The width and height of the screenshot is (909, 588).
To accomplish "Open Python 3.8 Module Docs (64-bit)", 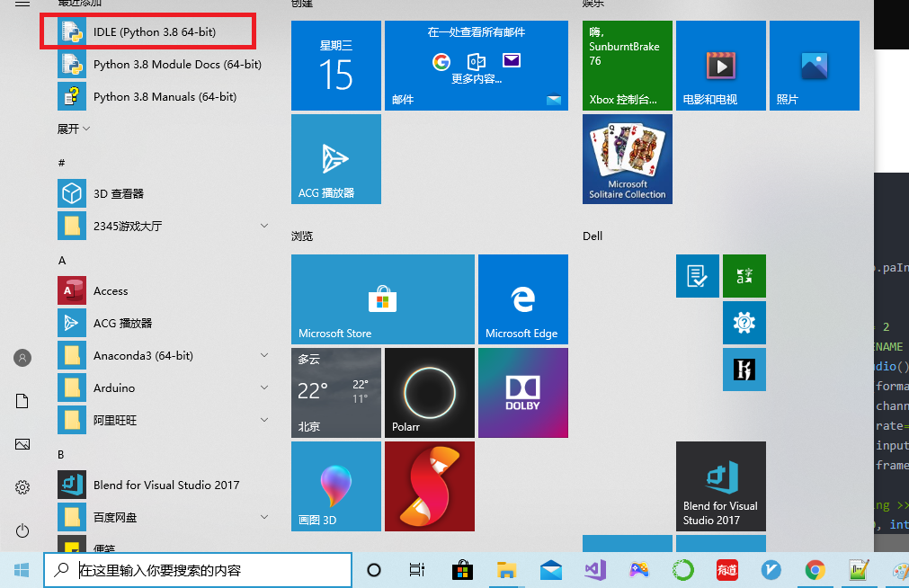I will pos(165,65).
